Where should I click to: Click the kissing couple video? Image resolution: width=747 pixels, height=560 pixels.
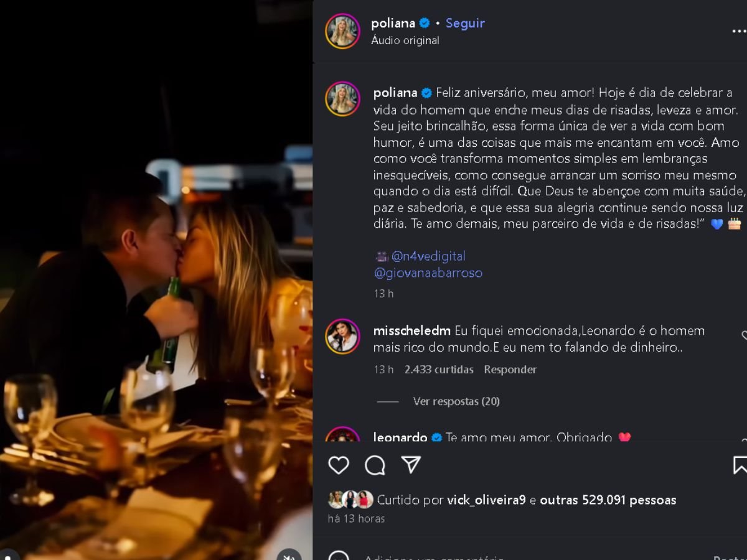pyautogui.click(x=156, y=280)
